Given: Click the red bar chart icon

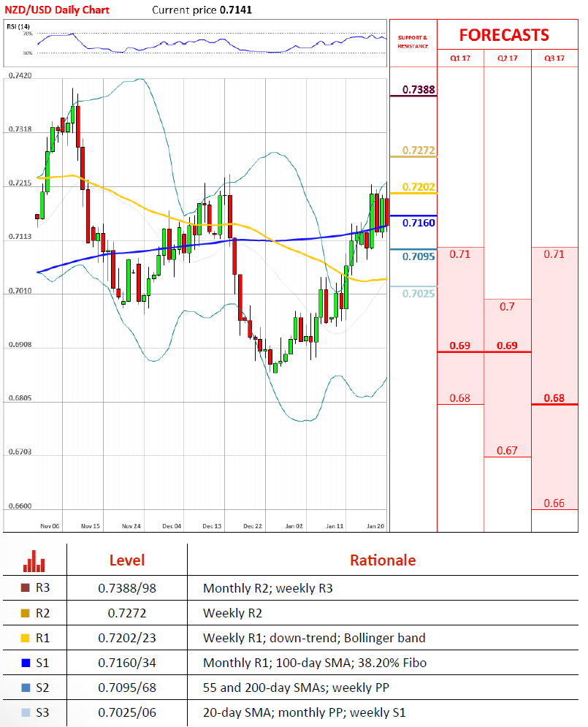Looking at the screenshot, I should pyautogui.click(x=34, y=561).
